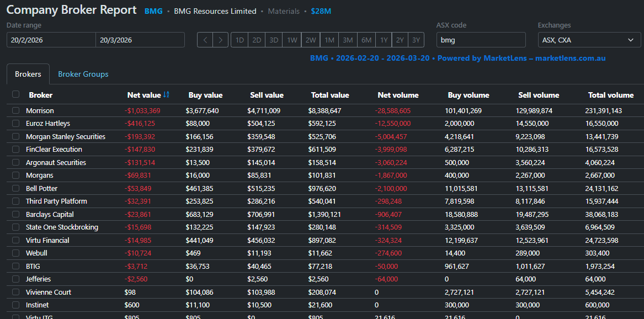Click Morrison net value -$1,033,369
This screenshot has height=319, width=644.
coord(142,111)
